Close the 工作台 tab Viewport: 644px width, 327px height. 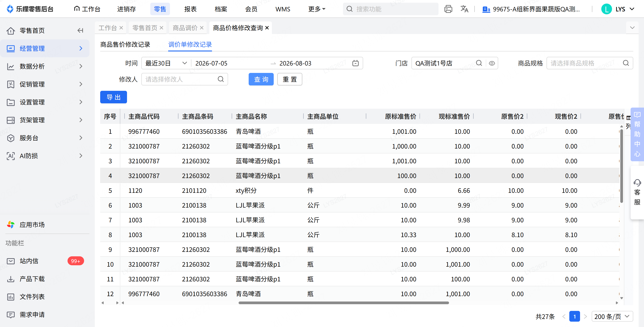[121, 28]
